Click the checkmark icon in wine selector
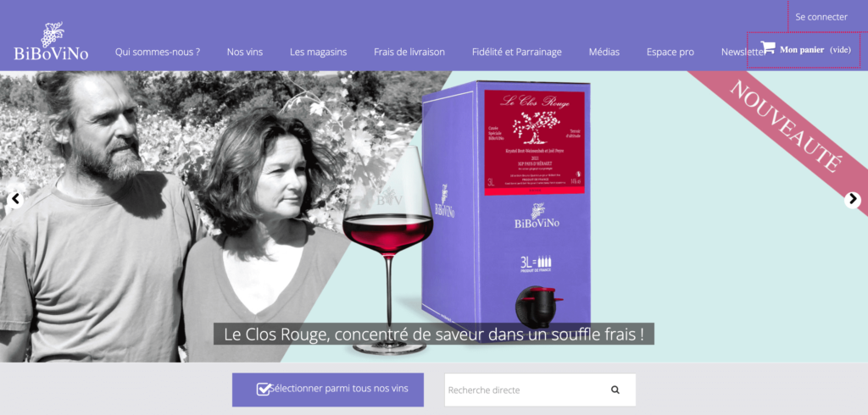Image resolution: width=868 pixels, height=415 pixels. click(264, 389)
